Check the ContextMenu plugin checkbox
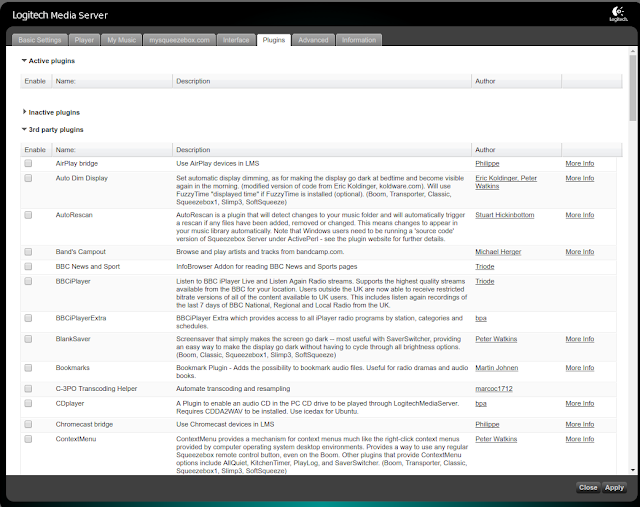 (x=28, y=439)
